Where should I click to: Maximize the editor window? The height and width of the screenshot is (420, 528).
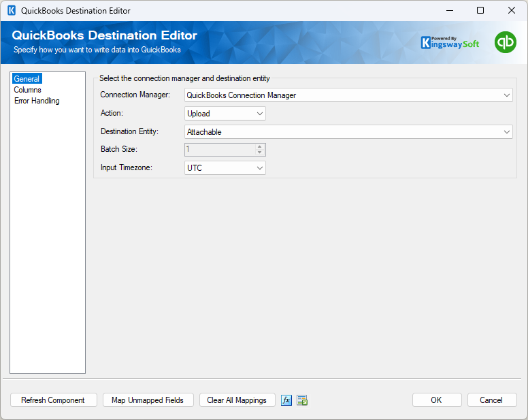tap(480, 10)
